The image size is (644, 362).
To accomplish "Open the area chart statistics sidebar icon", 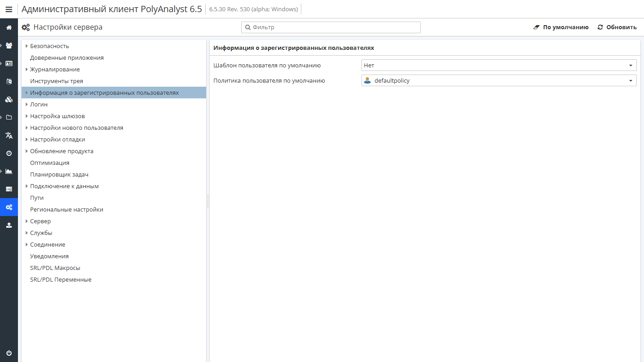I will 9,171.
